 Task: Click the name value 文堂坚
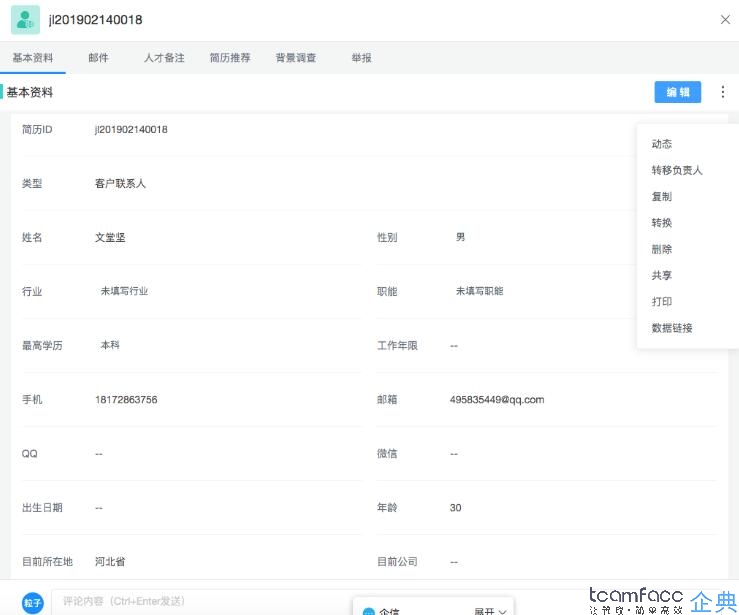110,238
